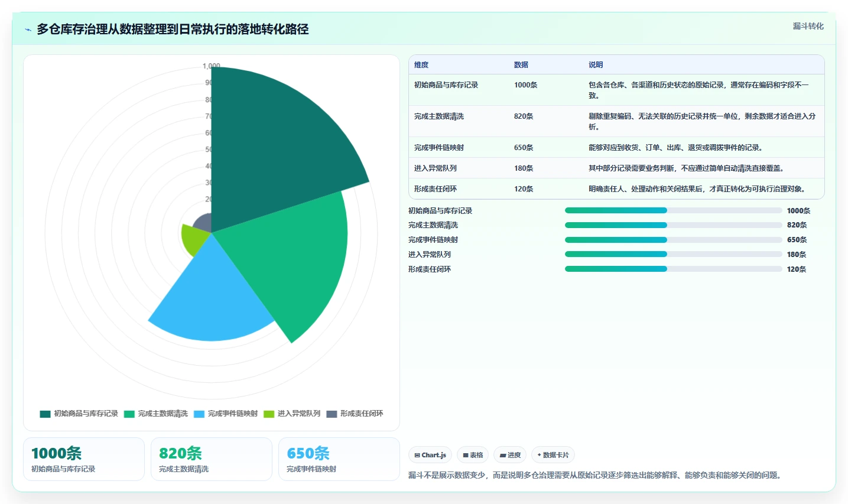Image resolution: width=848 pixels, height=504 pixels.
Task: Click table value 1000条
Action: 526,85
